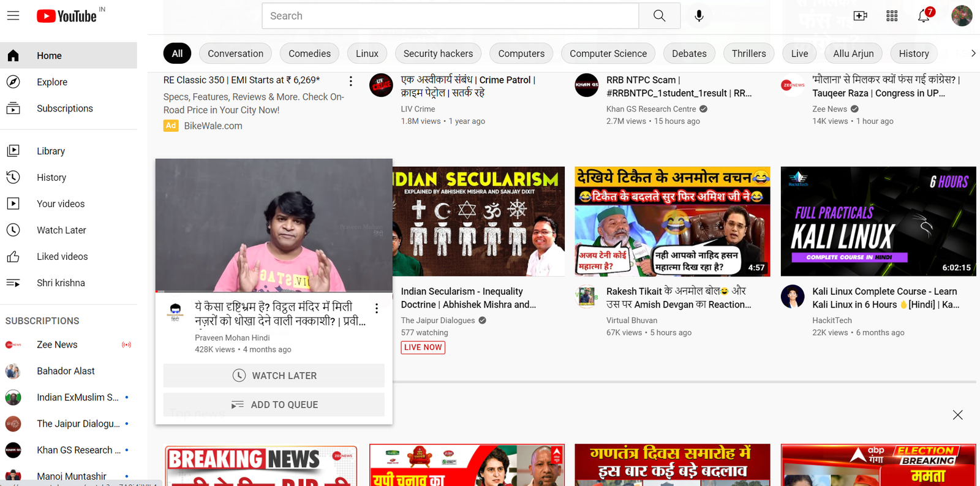Select the History filter chip
Image resolution: width=980 pixels, height=486 pixels.
tap(914, 53)
